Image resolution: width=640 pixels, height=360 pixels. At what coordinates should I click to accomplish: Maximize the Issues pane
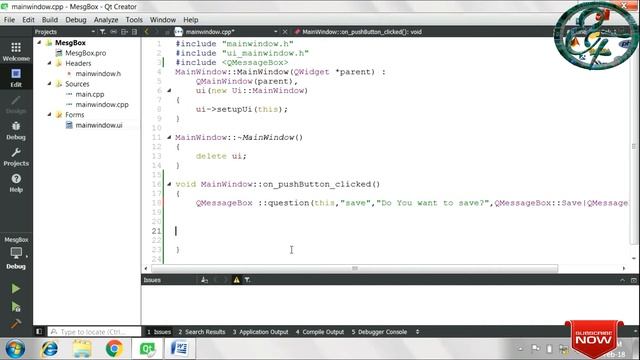coord(633,280)
